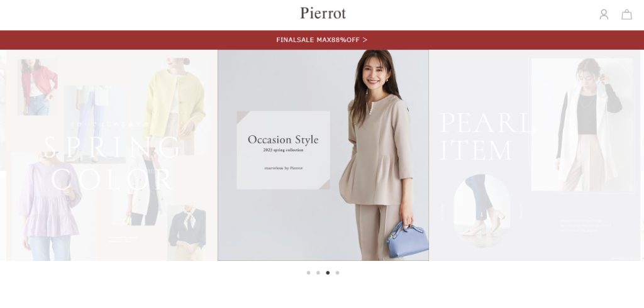The width and height of the screenshot is (644, 308).
Task: Open the SPRING COLOR slide title
Action: tap(112, 163)
